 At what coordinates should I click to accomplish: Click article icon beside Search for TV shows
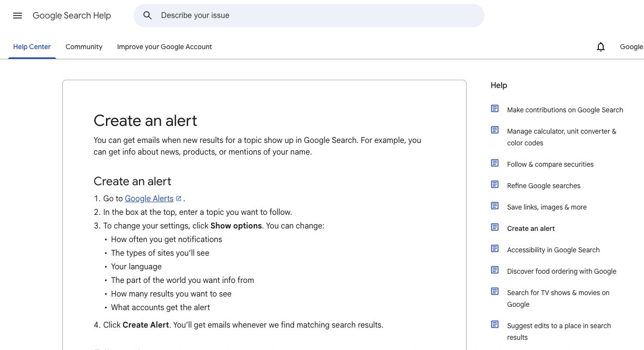tap(495, 292)
